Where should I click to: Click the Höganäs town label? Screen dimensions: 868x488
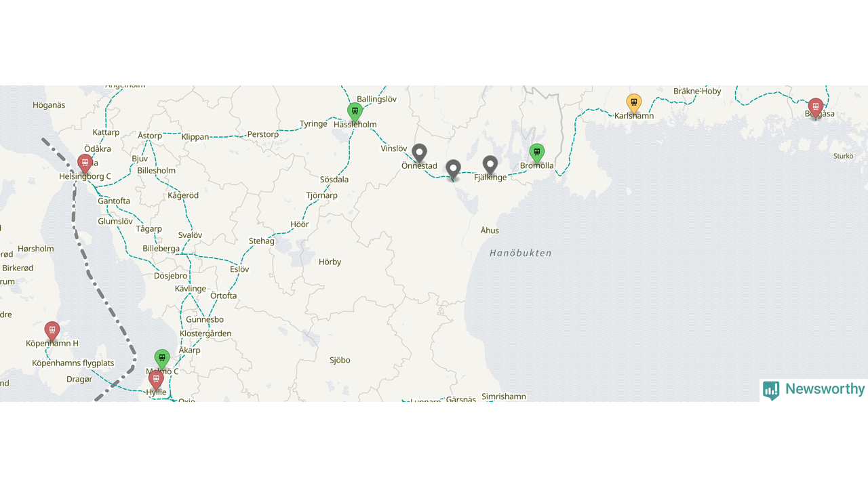(49, 105)
